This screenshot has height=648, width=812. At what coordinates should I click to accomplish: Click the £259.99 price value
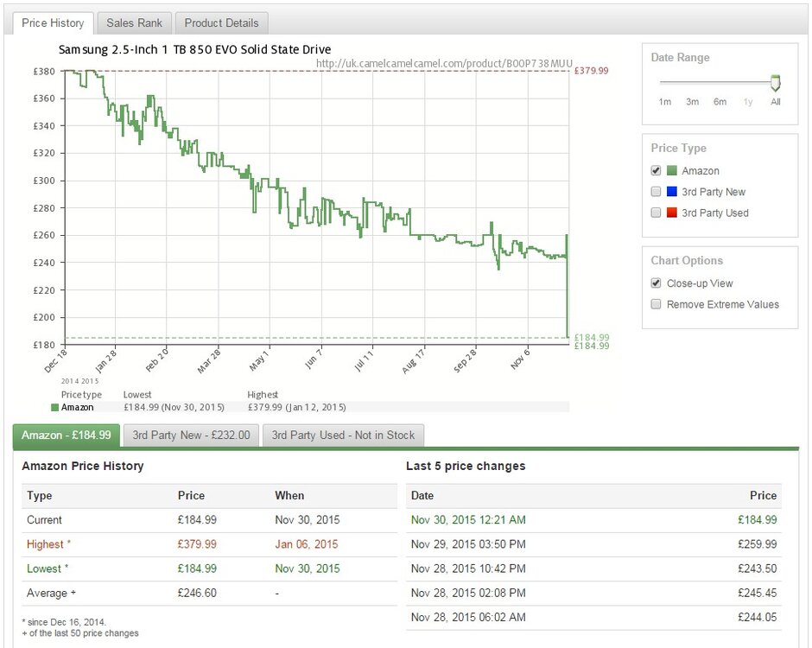(757, 544)
